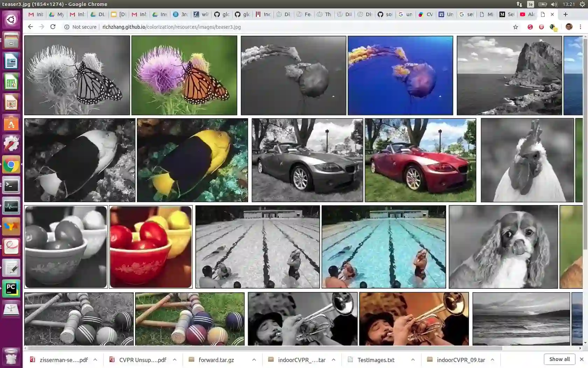Click Show all downloads button

559,359
